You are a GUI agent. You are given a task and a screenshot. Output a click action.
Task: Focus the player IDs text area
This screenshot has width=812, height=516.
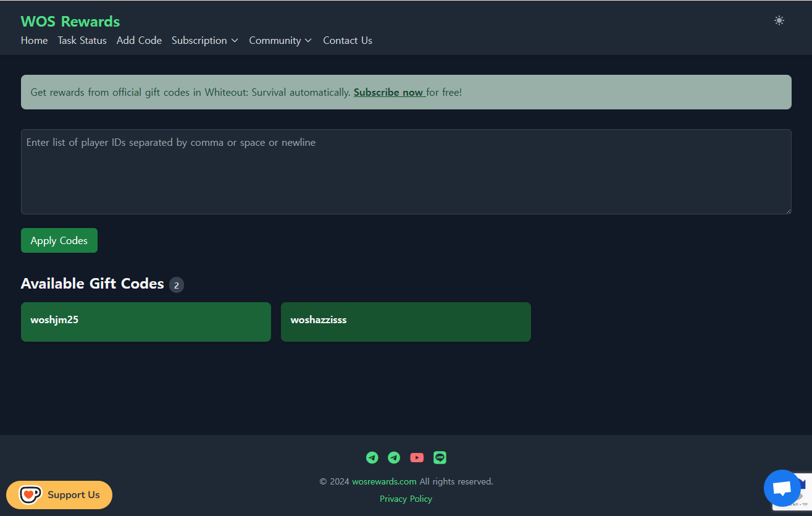(x=406, y=172)
